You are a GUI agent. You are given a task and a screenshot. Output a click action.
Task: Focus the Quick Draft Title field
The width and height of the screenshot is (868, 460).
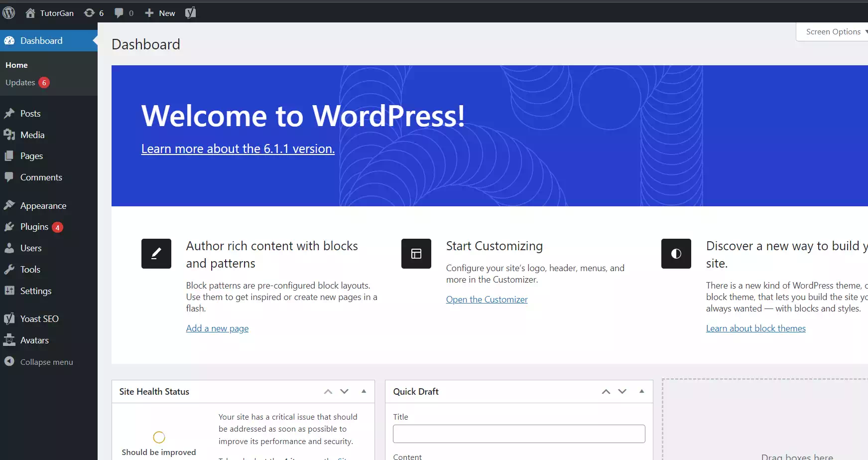tap(519, 434)
